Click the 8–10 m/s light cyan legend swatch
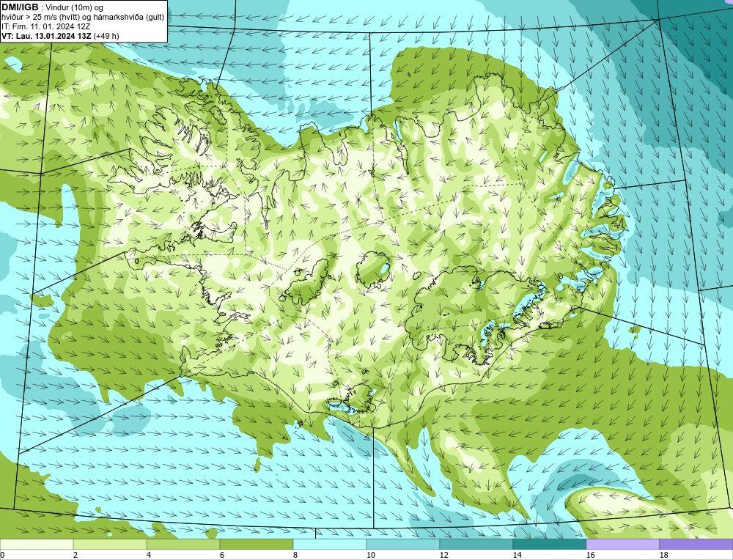Viewport: 733px width, 560px height. click(x=330, y=544)
